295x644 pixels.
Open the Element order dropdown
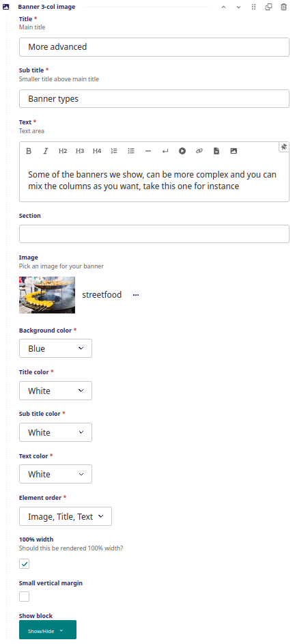point(66,516)
